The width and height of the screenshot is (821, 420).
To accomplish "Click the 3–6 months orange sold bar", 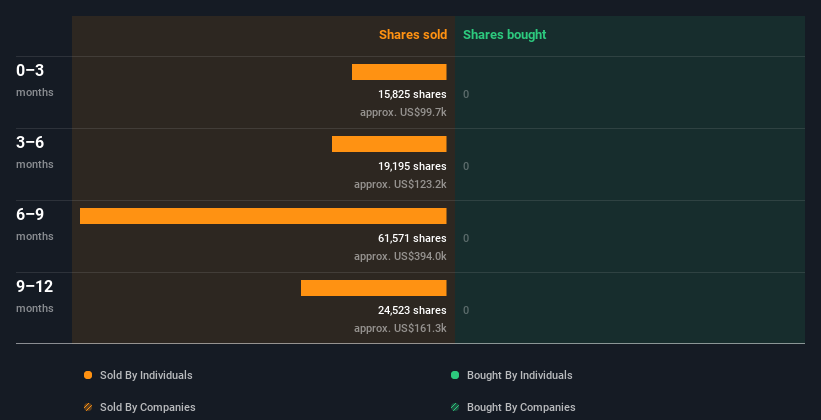I will point(389,144).
